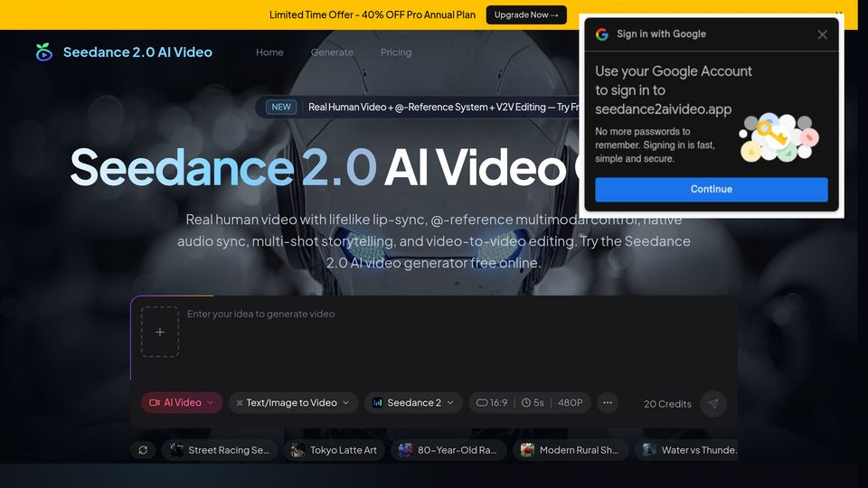Viewport: 868px width, 488px height.
Task: Open Text/Image to Video dropdown
Action: click(x=293, y=403)
